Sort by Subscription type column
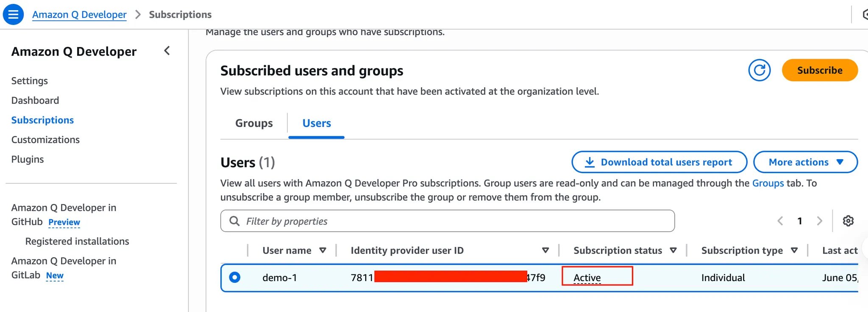Viewport: 868px width, 312px height. pos(794,250)
